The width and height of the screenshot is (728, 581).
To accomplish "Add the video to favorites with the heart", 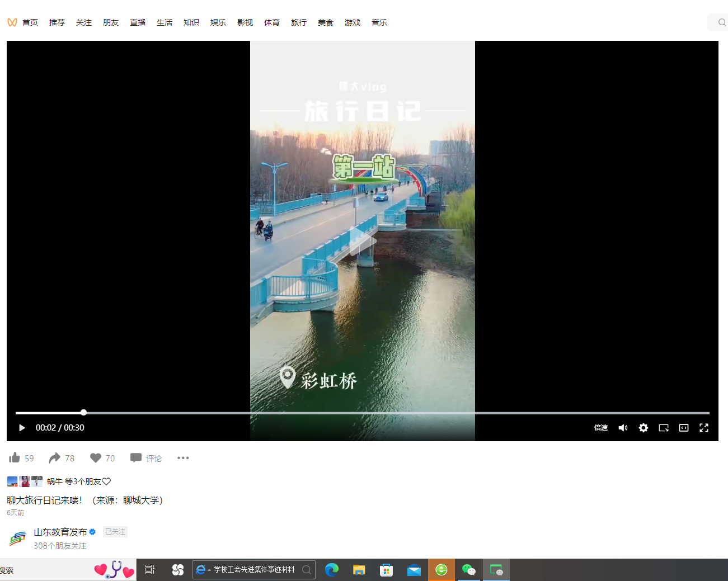I will pyautogui.click(x=95, y=457).
